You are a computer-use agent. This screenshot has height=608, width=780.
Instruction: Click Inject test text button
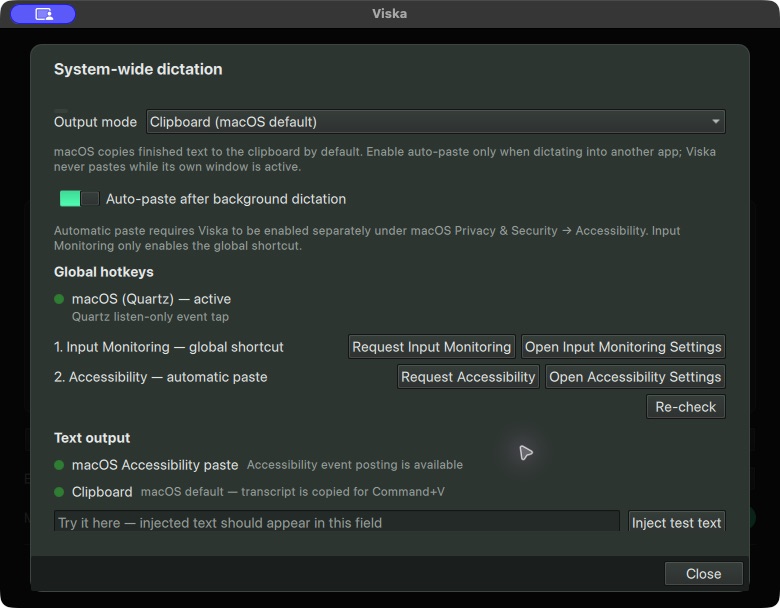[x=676, y=521]
